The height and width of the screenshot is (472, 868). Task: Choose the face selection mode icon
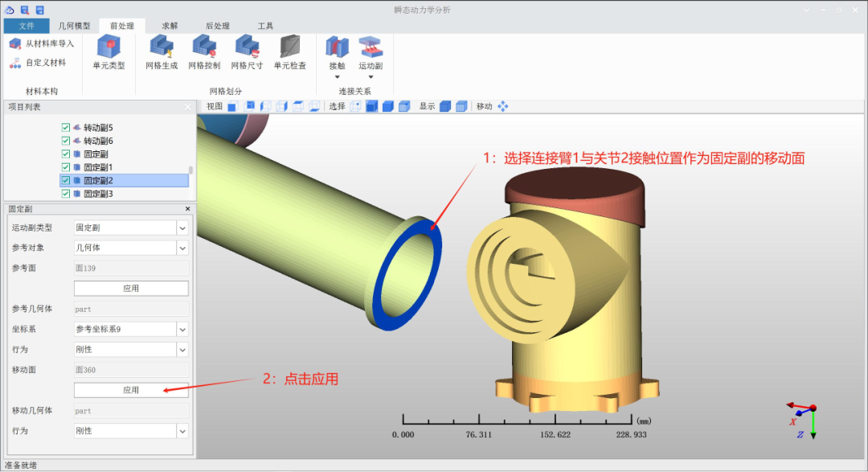click(372, 106)
